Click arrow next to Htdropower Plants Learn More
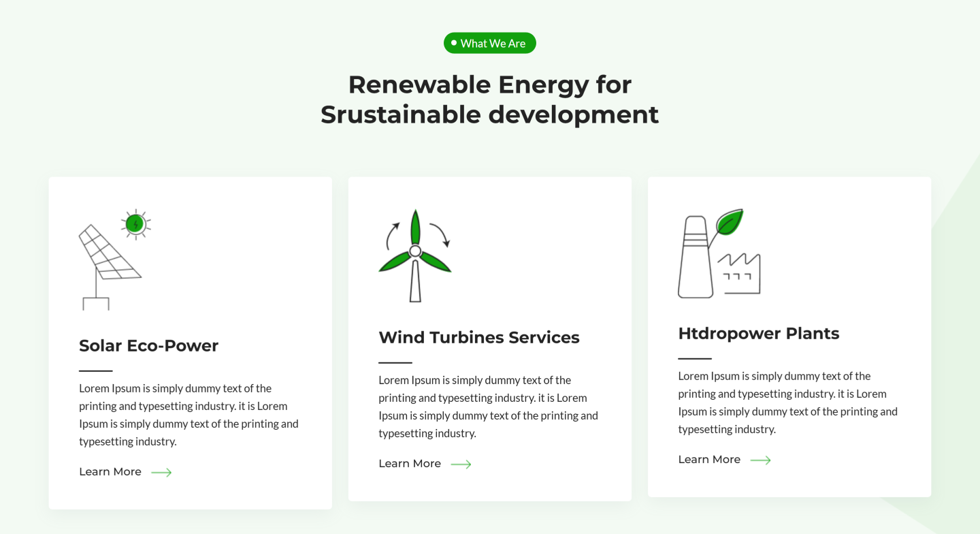This screenshot has width=980, height=534. point(760,460)
